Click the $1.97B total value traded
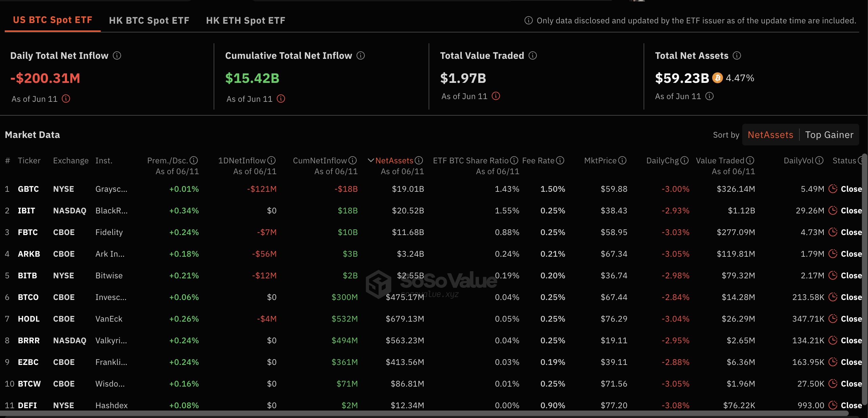 pos(463,78)
